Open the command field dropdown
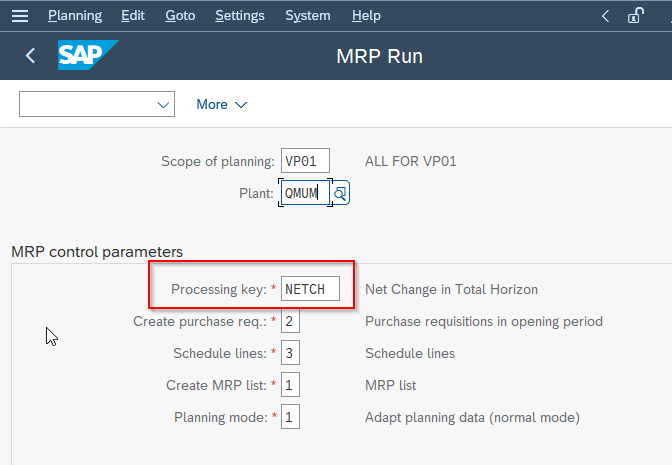 coord(97,104)
